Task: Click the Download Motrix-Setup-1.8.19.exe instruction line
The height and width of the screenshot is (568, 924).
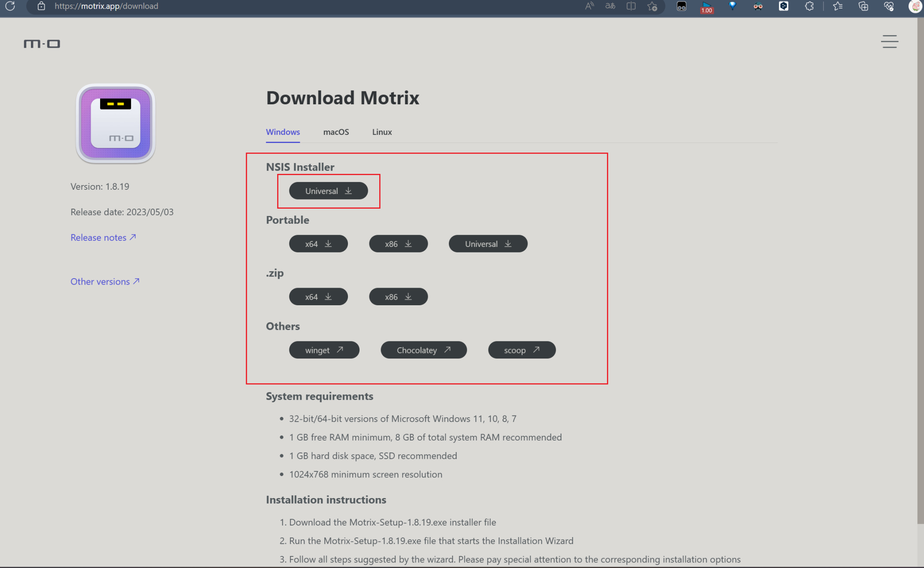Action: 392,522
